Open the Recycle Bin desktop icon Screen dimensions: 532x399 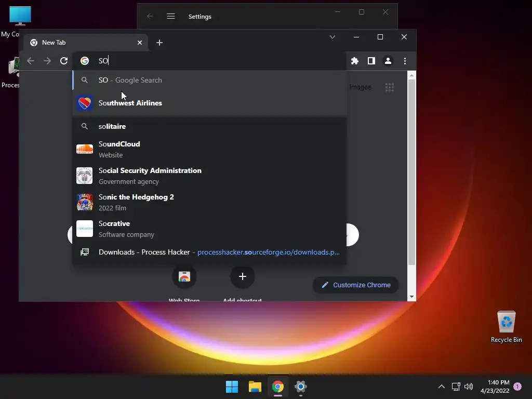click(x=506, y=327)
